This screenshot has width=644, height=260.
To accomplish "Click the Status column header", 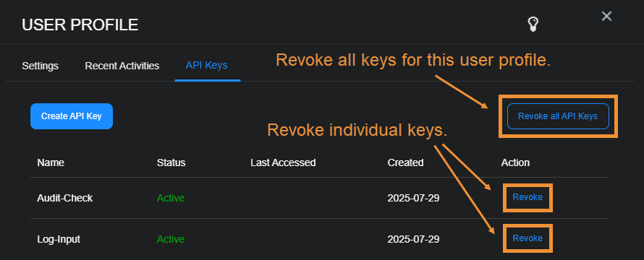I will tap(171, 162).
